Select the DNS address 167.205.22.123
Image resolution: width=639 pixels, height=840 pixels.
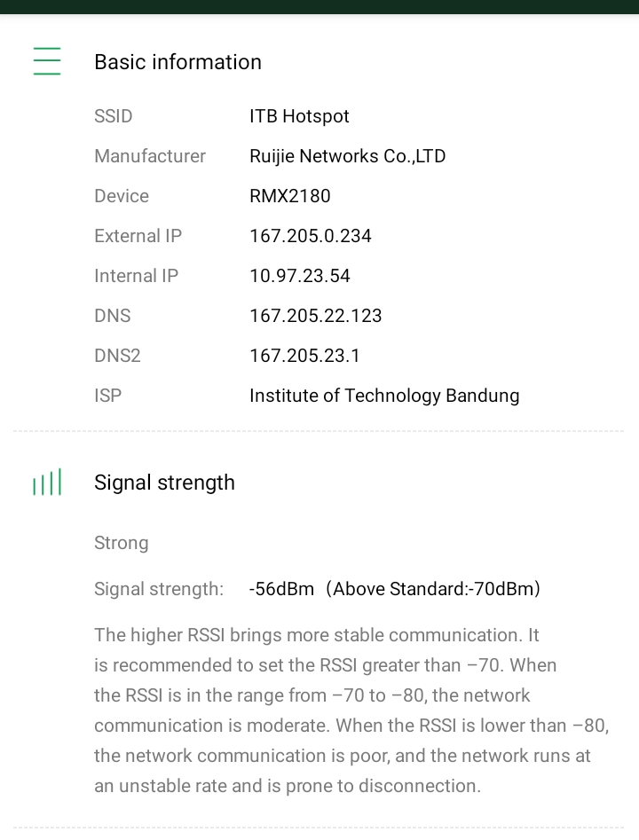(315, 316)
